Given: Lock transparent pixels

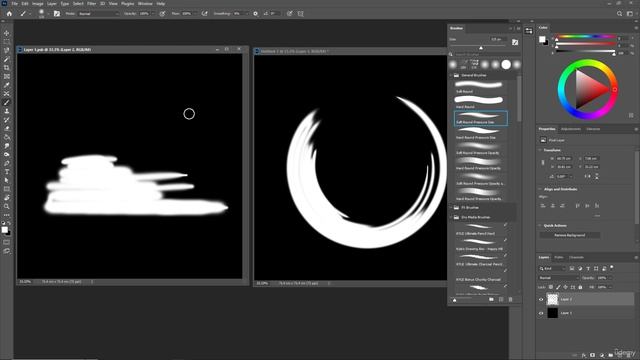Looking at the screenshot, I should [551, 287].
